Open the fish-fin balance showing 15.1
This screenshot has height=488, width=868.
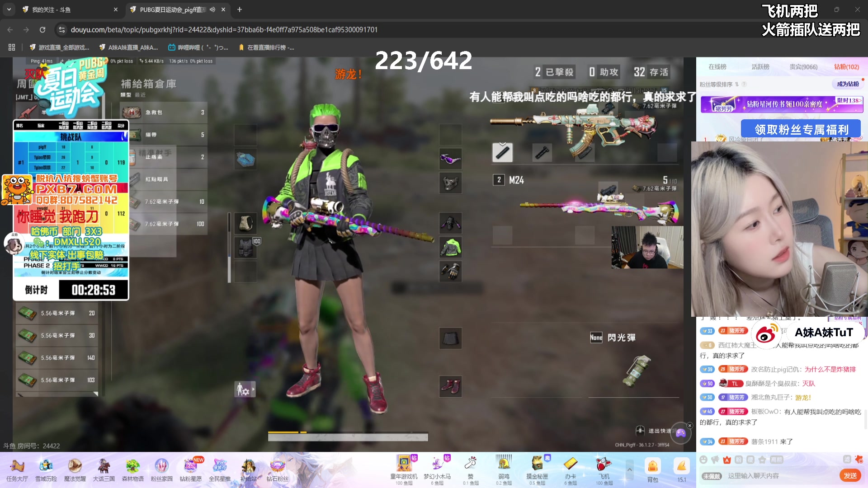coord(682,470)
